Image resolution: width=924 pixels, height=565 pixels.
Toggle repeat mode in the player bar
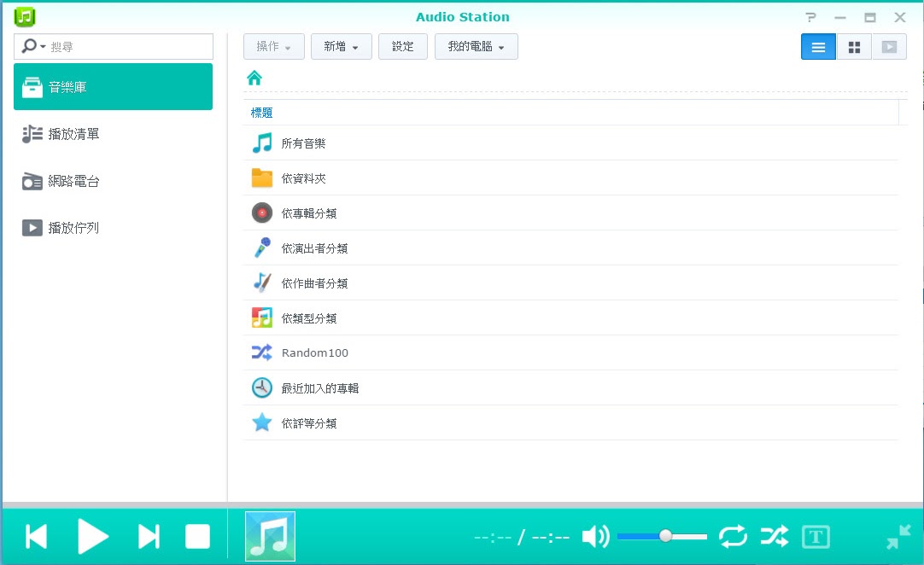click(733, 536)
